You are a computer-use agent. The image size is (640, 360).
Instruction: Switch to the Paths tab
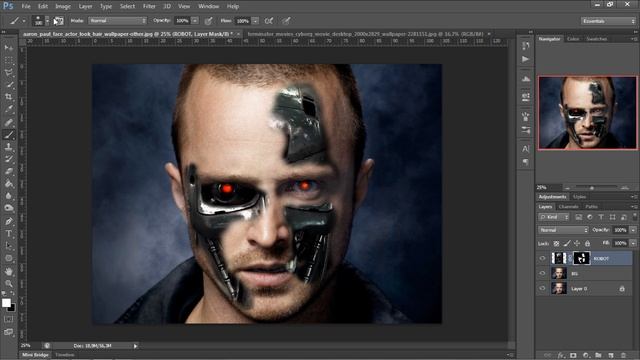(591, 207)
